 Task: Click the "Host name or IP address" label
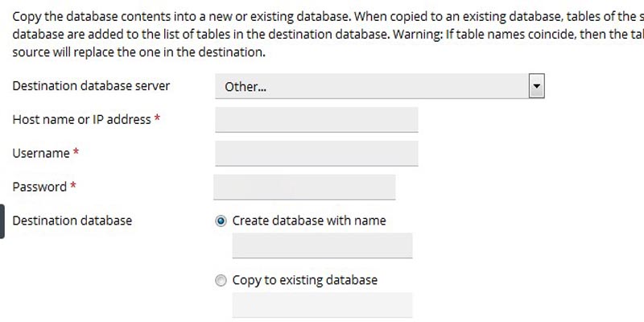click(x=81, y=119)
